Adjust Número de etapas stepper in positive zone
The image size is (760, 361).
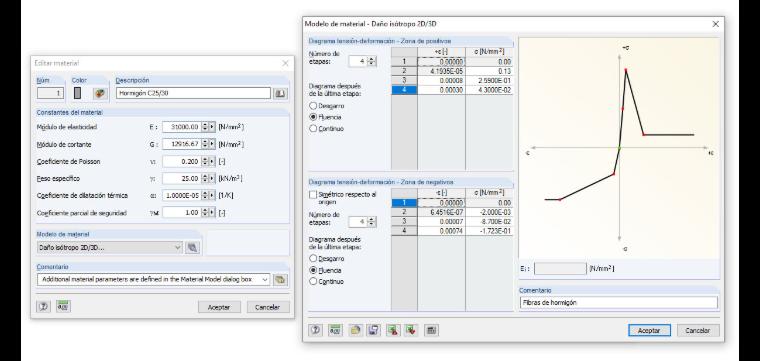pyautogui.click(x=372, y=62)
